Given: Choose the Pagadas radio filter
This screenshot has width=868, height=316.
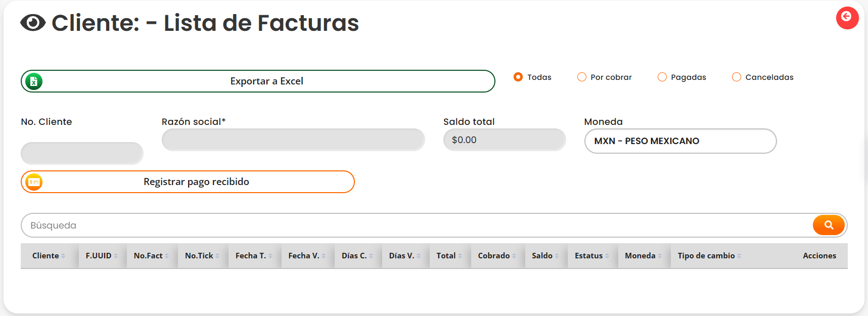Looking at the screenshot, I should (x=662, y=77).
